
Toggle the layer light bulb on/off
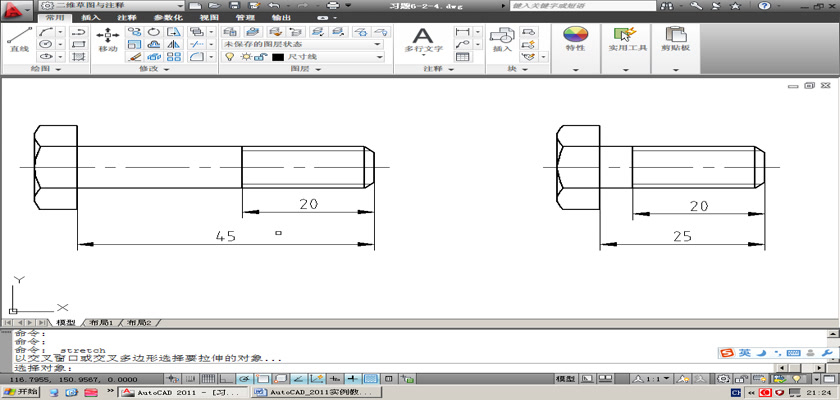(229, 57)
